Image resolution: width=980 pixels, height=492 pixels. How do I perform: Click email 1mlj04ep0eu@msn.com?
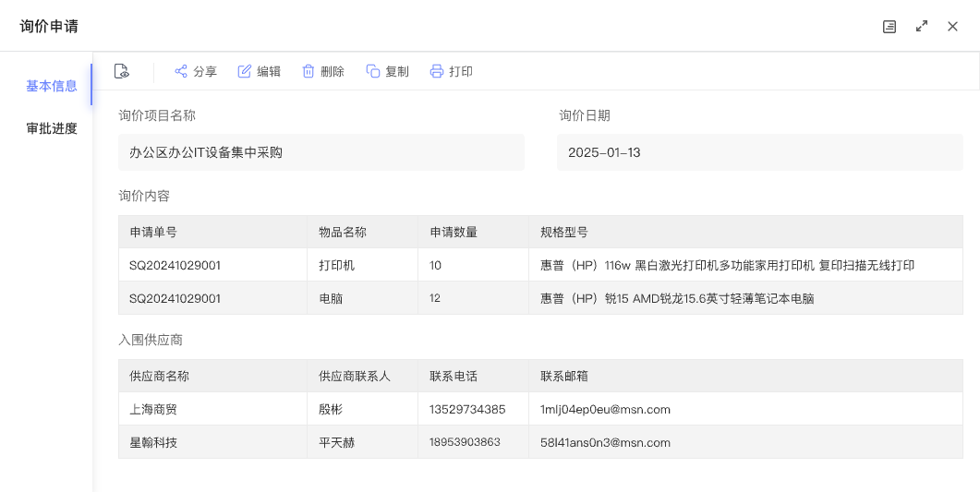click(605, 409)
